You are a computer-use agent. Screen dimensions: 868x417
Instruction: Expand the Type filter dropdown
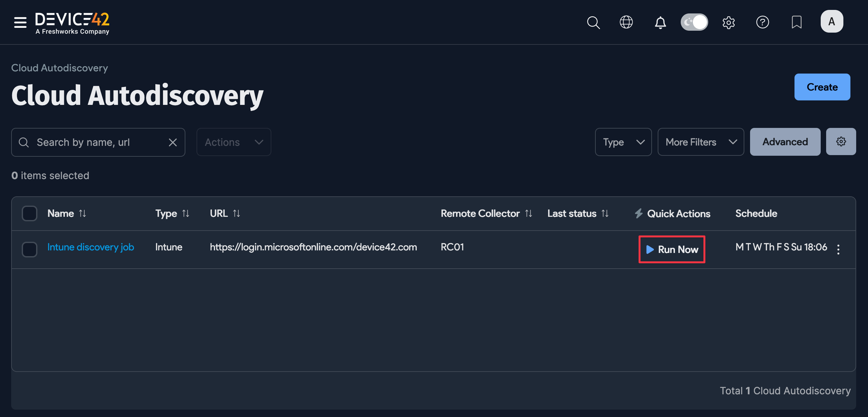623,142
